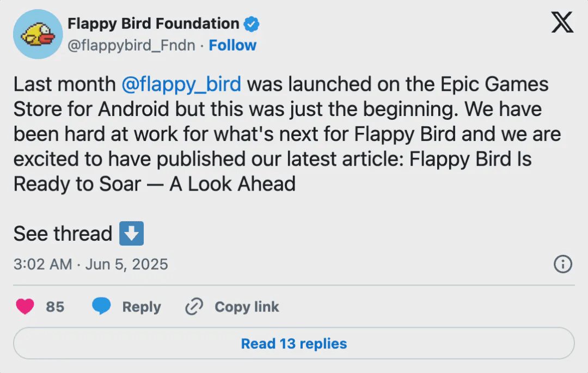Click the 85 likes count
The image size is (588, 373).
(54, 307)
